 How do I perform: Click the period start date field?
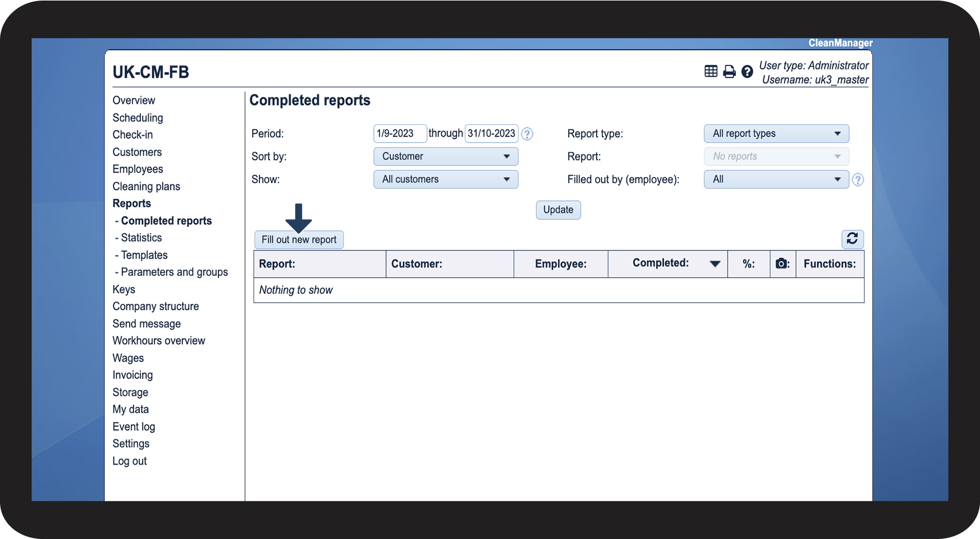point(399,134)
